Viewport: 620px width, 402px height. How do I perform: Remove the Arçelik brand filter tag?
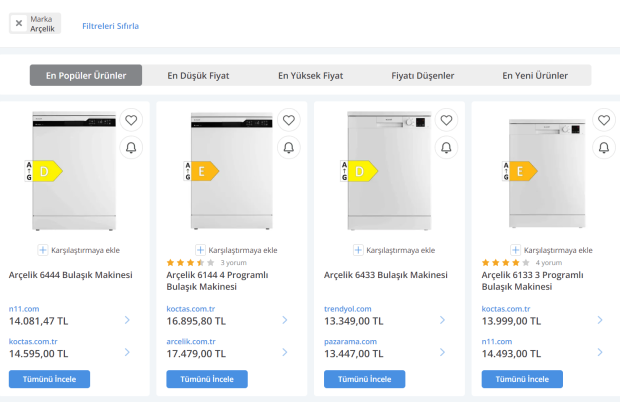19,23
